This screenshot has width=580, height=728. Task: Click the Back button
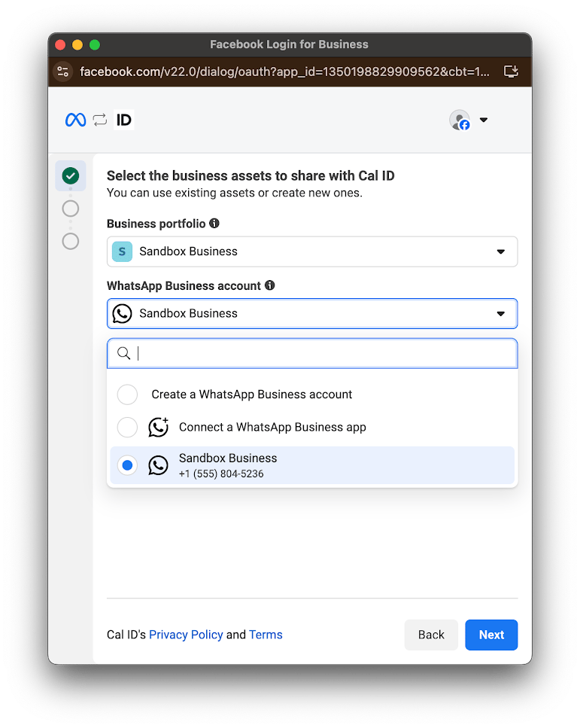[431, 635]
